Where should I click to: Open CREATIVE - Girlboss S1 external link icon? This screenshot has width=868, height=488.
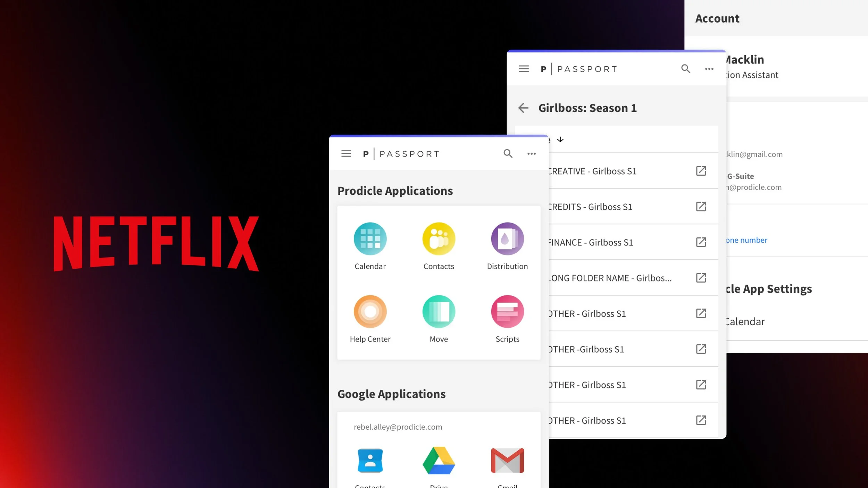[701, 171]
